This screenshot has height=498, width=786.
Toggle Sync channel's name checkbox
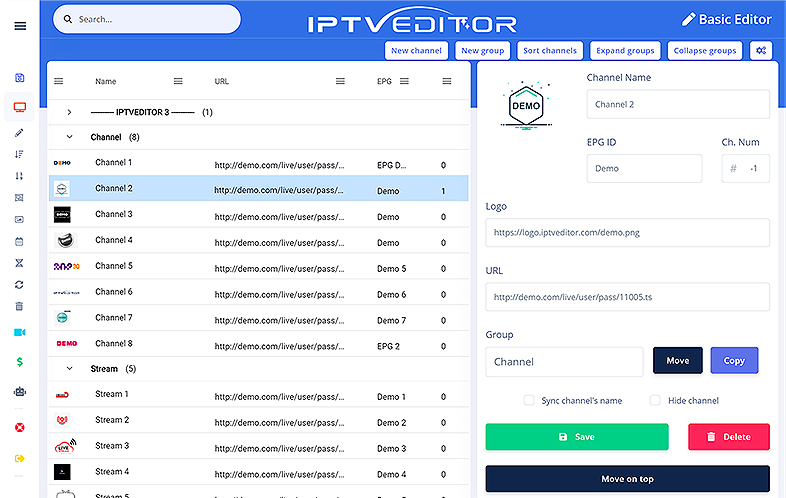click(x=529, y=400)
